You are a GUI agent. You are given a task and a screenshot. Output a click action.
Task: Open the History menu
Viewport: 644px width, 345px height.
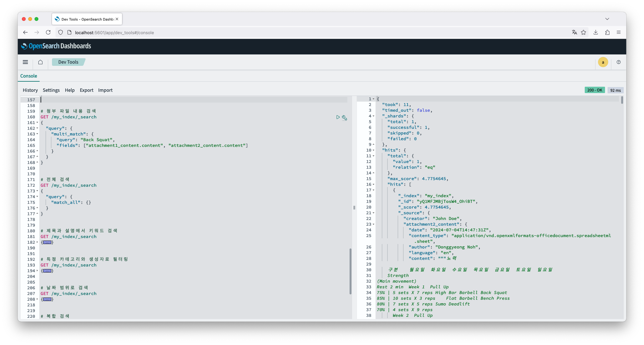tap(30, 90)
